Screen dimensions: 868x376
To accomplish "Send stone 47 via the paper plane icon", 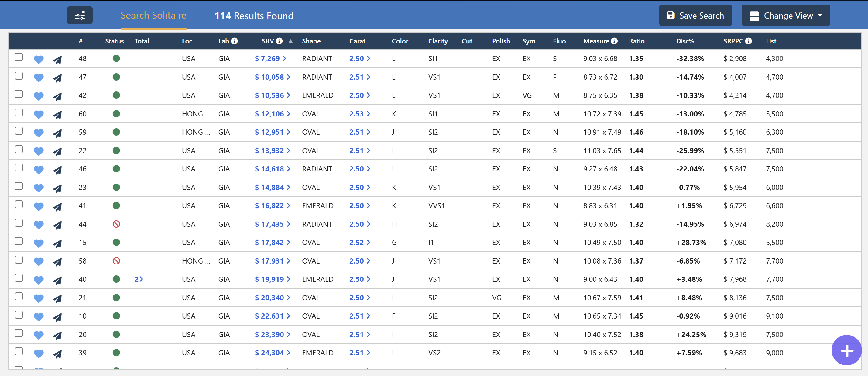I will (x=57, y=77).
